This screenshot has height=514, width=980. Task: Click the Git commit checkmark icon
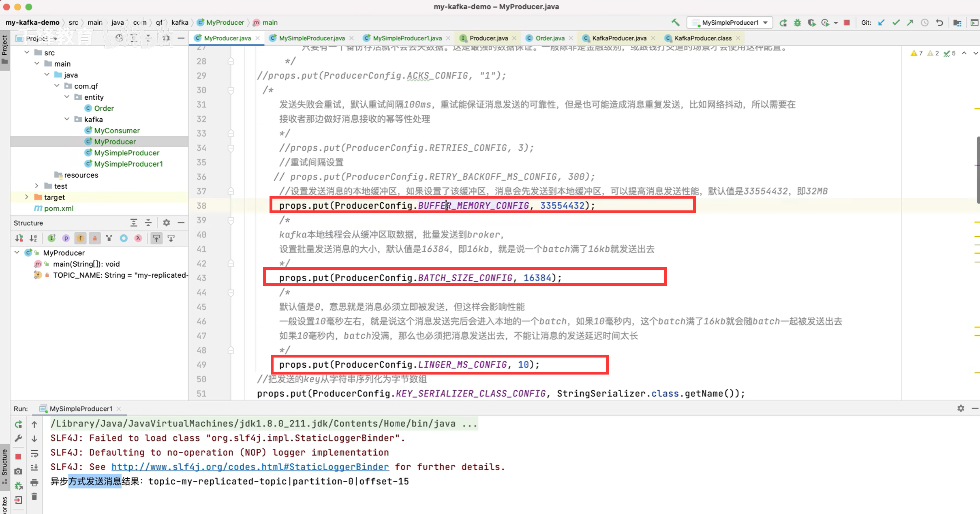[896, 23]
